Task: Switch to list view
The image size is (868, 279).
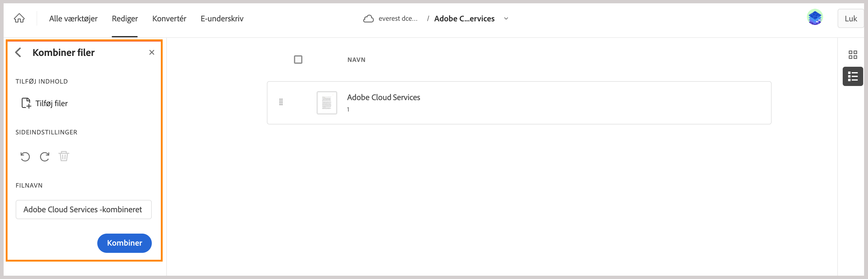Action: (x=853, y=76)
